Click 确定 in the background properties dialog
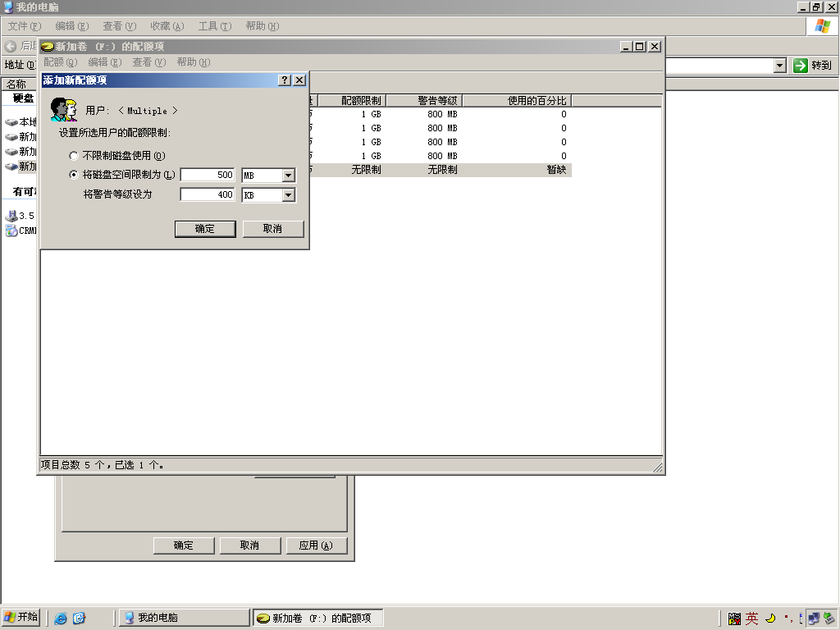 coord(184,546)
